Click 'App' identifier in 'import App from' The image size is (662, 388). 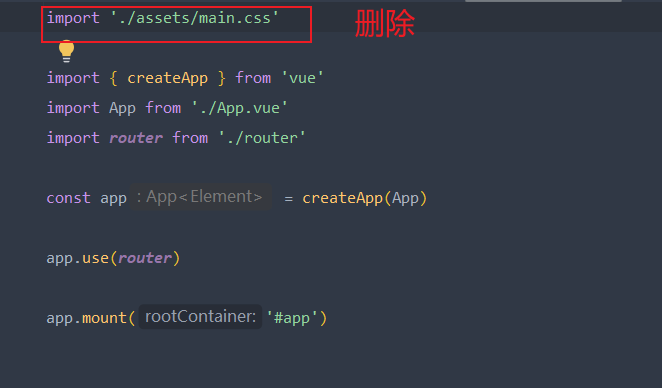pyautogui.click(x=122, y=108)
